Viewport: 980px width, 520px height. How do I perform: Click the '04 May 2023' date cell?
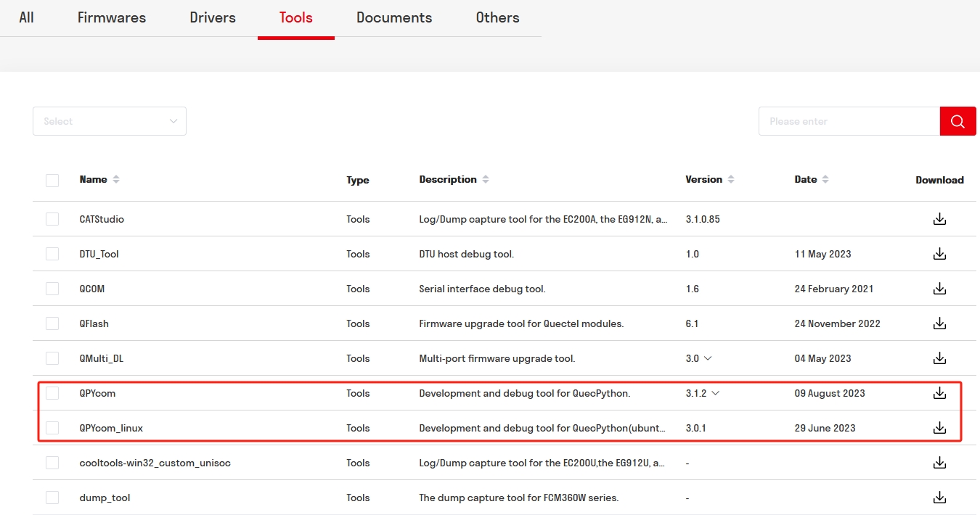823,358
